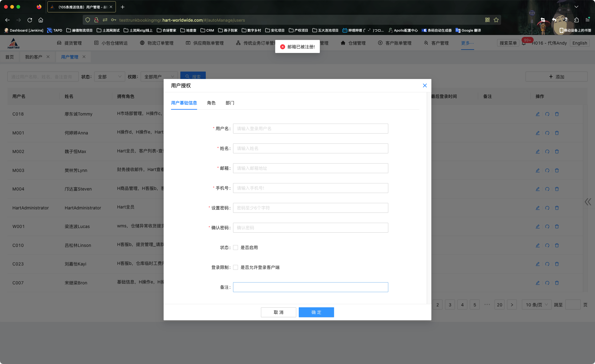
Task: Open the 状态 全部 dropdown
Action: click(x=109, y=77)
